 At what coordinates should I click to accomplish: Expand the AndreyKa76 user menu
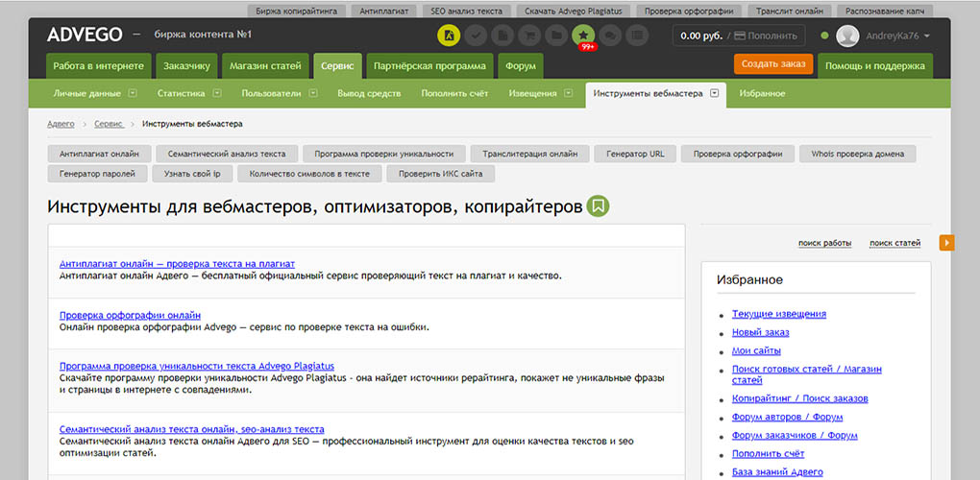click(883, 36)
